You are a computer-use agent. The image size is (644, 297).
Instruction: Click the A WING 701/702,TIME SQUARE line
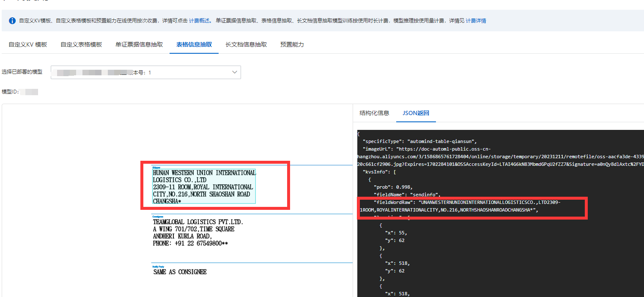(193, 229)
